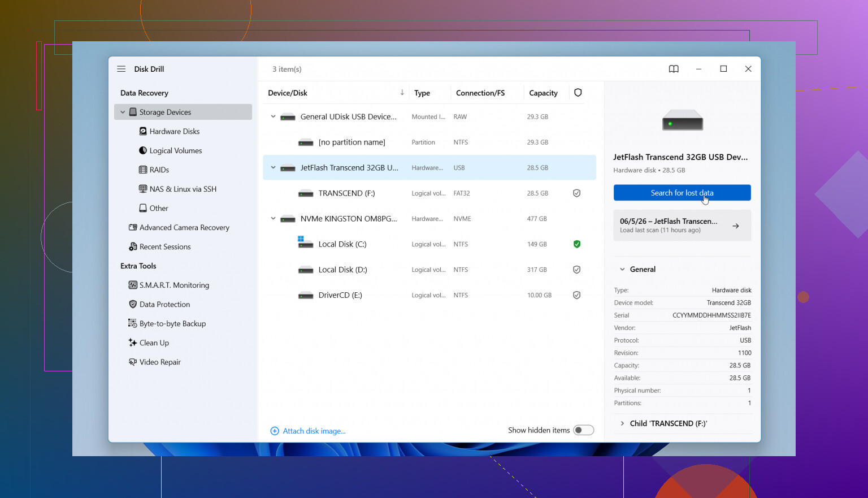
Task: Click the protection shield for Local Disk (D:)
Action: tap(577, 270)
